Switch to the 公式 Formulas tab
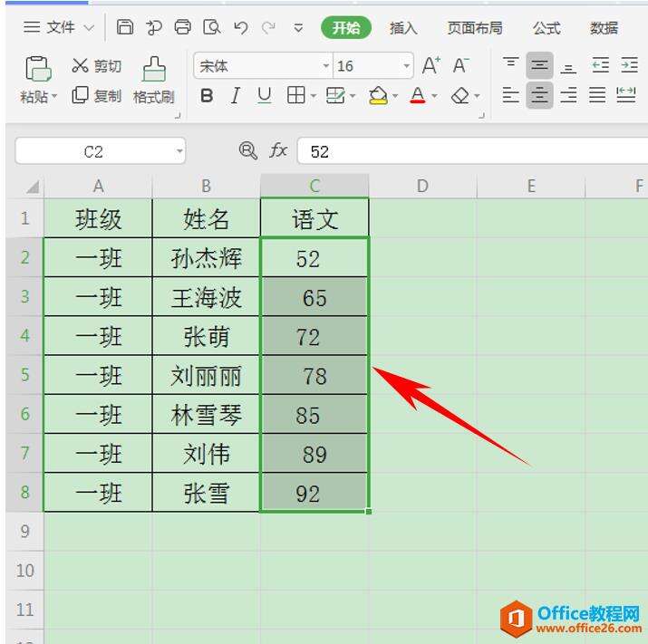The width and height of the screenshot is (648, 644). click(546, 28)
